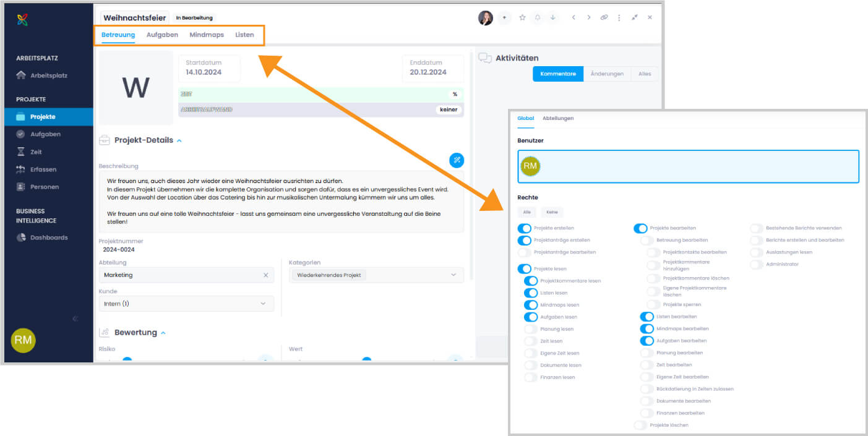This screenshot has width=868, height=436.
Task: Open the Mindmaps tab
Action: (x=207, y=35)
